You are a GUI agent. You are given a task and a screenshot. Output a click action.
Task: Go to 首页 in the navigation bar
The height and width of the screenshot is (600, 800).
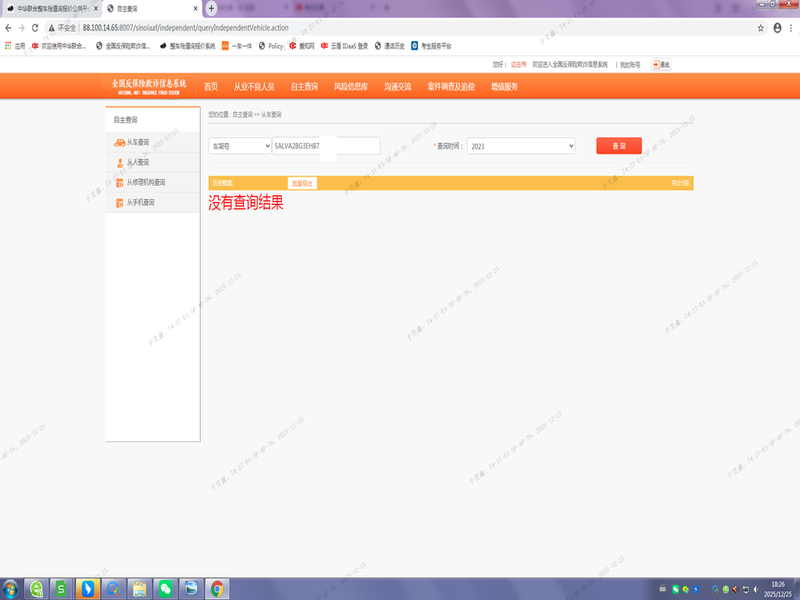click(211, 87)
